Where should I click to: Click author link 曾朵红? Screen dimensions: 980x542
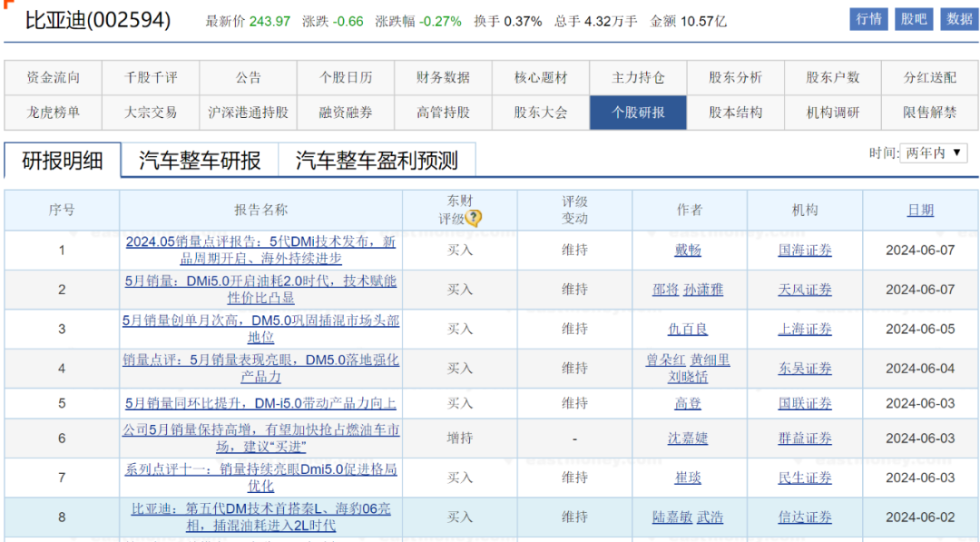coord(666,360)
